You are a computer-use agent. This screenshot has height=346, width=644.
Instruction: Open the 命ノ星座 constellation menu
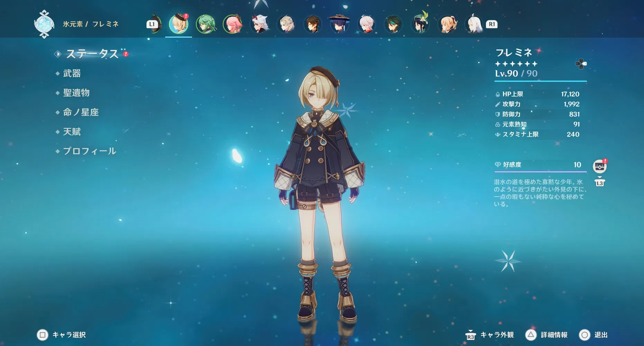click(x=81, y=112)
